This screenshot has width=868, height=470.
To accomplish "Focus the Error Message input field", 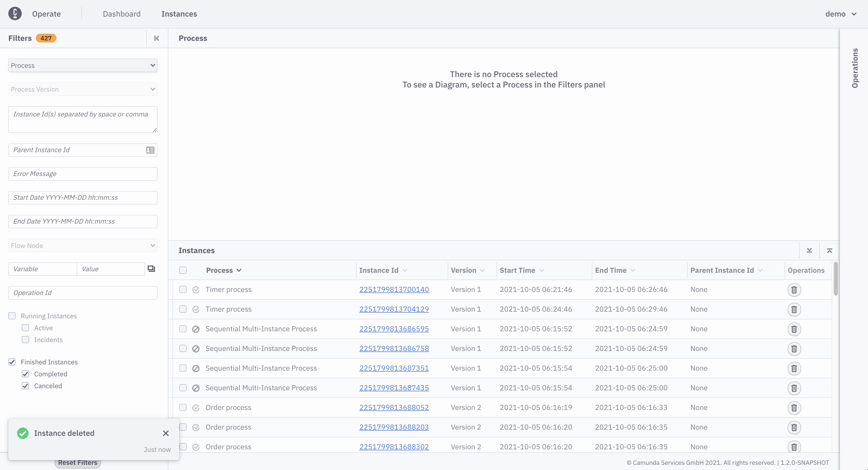I will point(83,174).
